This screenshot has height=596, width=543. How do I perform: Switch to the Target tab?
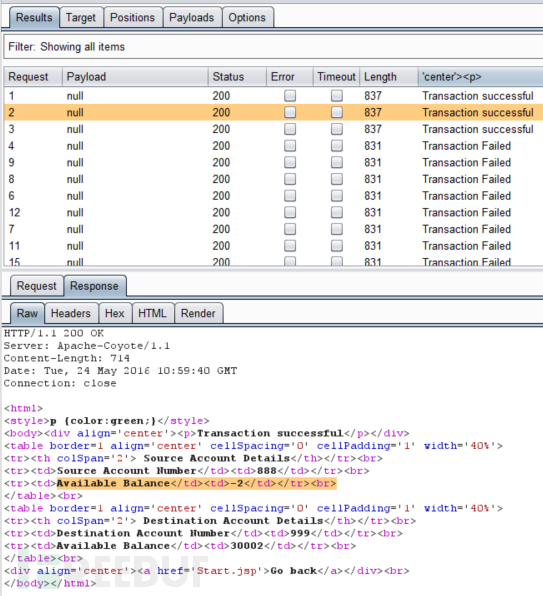(81, 18)
